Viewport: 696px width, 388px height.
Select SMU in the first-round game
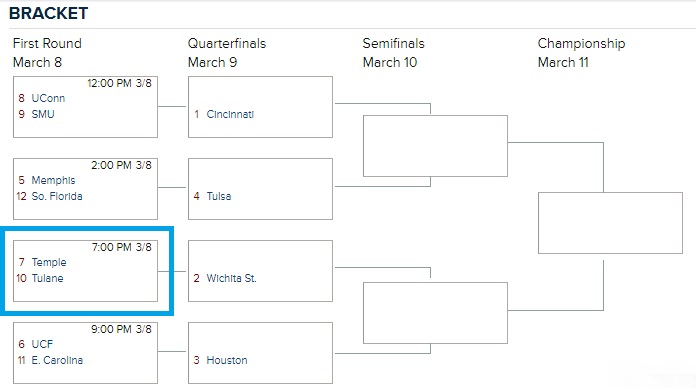[43, 114]
